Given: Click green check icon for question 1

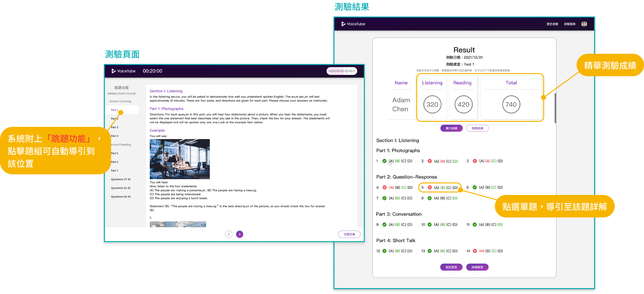Looking at the screenshot, I should [x=384, y=161].
